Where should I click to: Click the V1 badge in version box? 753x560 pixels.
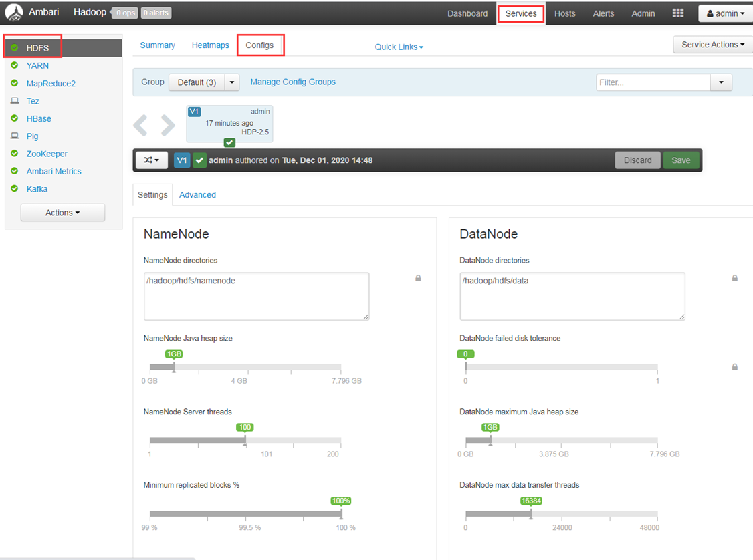[194, 112]
